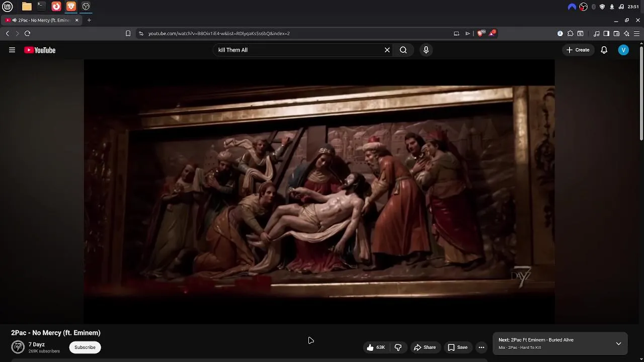
Task: Search with your voice microphone
Action: click(426, 50)
